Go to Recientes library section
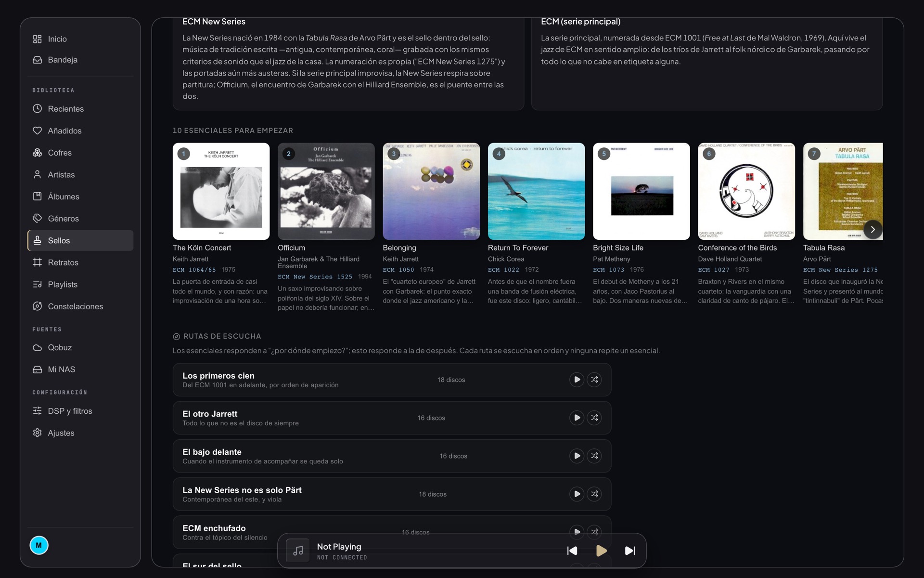Image resolution: width=924 pixels, height=578 pixels. point(80,109)
